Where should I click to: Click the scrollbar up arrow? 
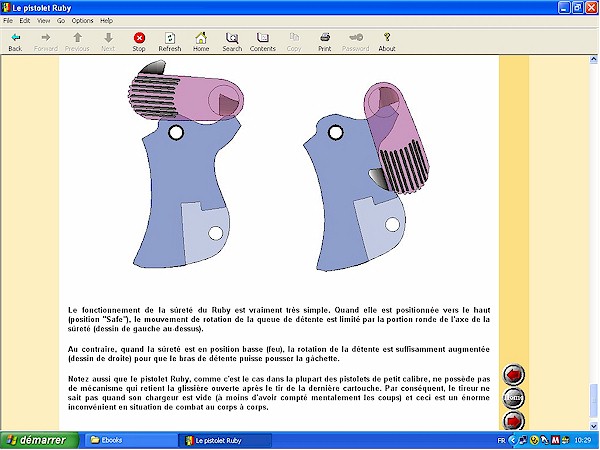[593, 59]
